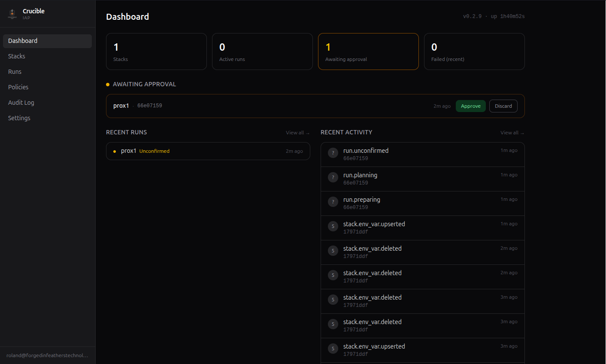This screenshot has height=364, width=606.
Task: Click the account email at the sidebar bottom
Action: [47, 355]
